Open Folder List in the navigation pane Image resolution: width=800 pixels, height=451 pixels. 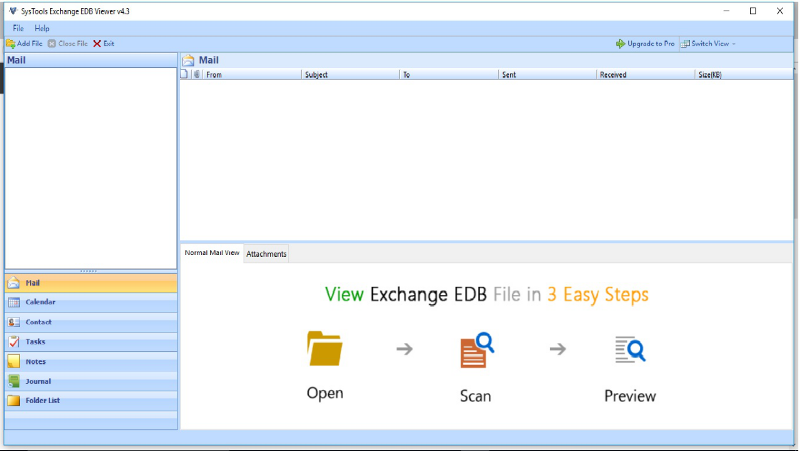click(x=91, y=400)
